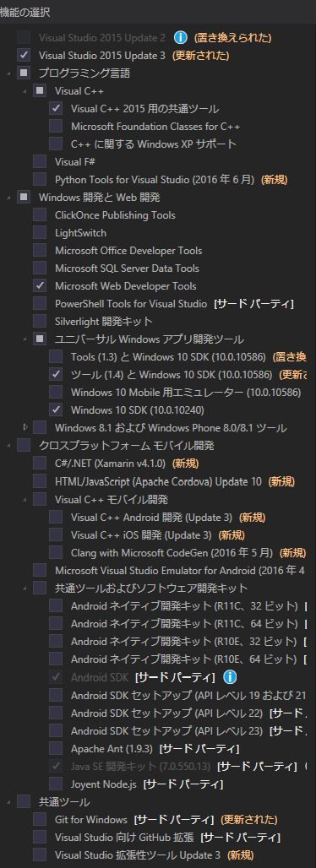Check Python Tools for Visual Studio checkbox

[x=40, y=179]
